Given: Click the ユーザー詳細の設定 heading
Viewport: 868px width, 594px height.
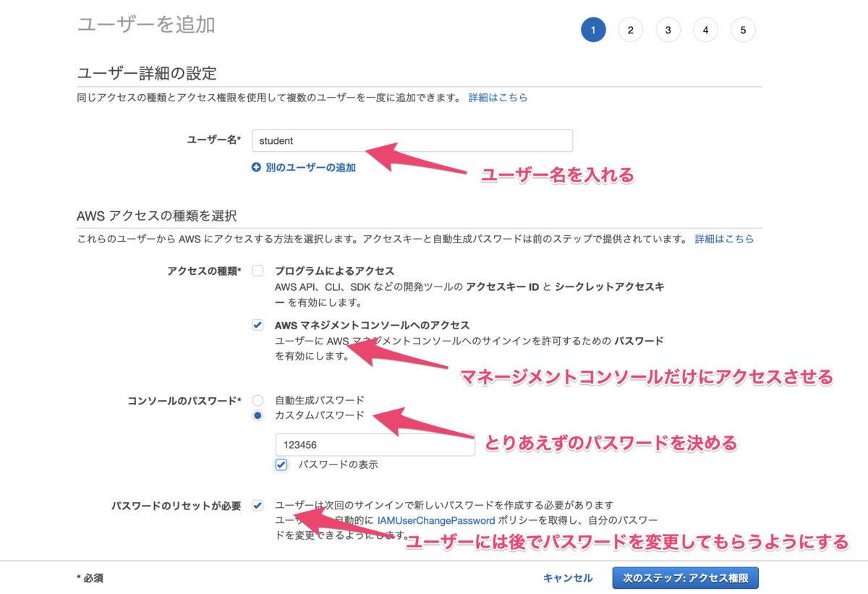Looking at the screenshot, I should tap(147, 73).
